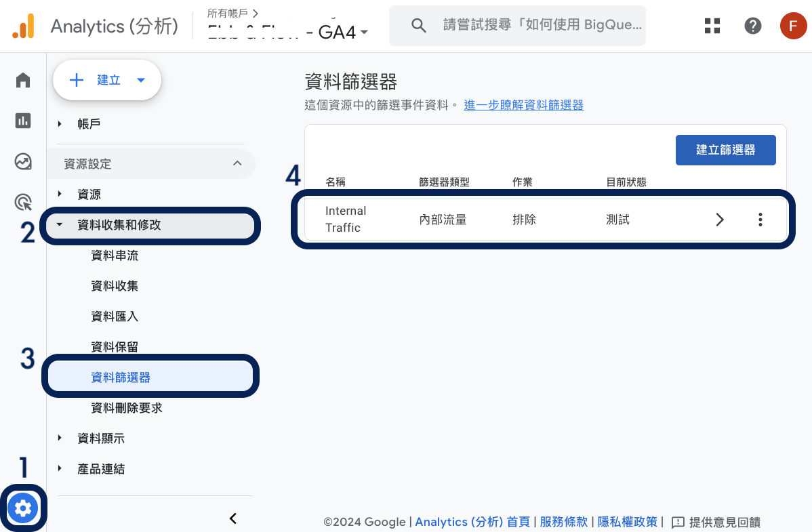Expand the 資源 tree item
812x532 pixels.
(60, 194)
